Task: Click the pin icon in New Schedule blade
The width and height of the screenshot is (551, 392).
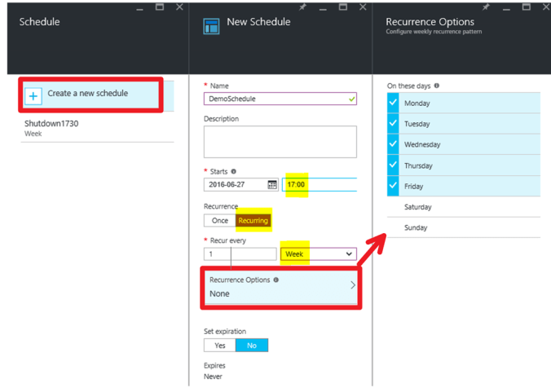Action: (x=302, y=7)
